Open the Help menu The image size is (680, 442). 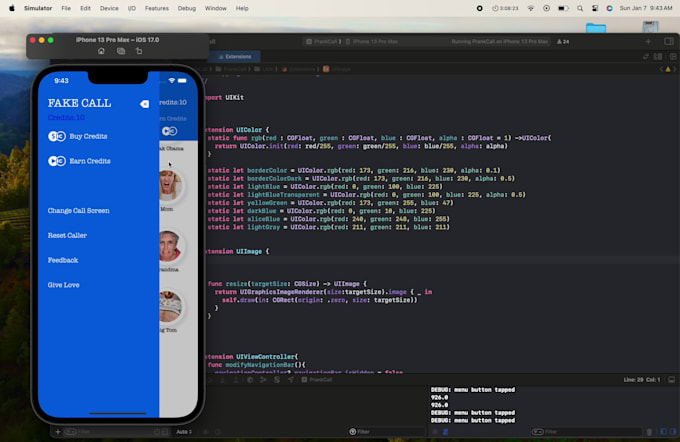click(242, 8)
